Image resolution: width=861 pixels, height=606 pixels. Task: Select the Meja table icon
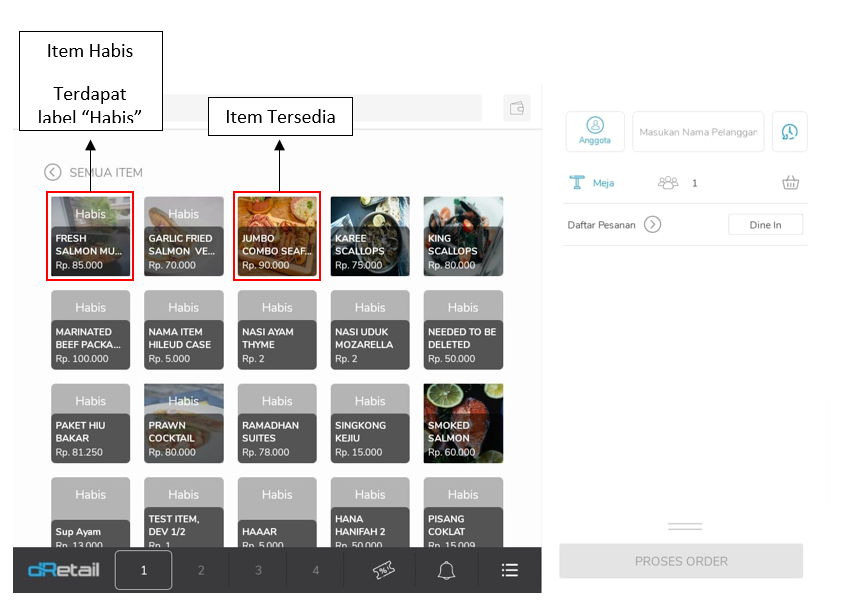click(577, 183)
